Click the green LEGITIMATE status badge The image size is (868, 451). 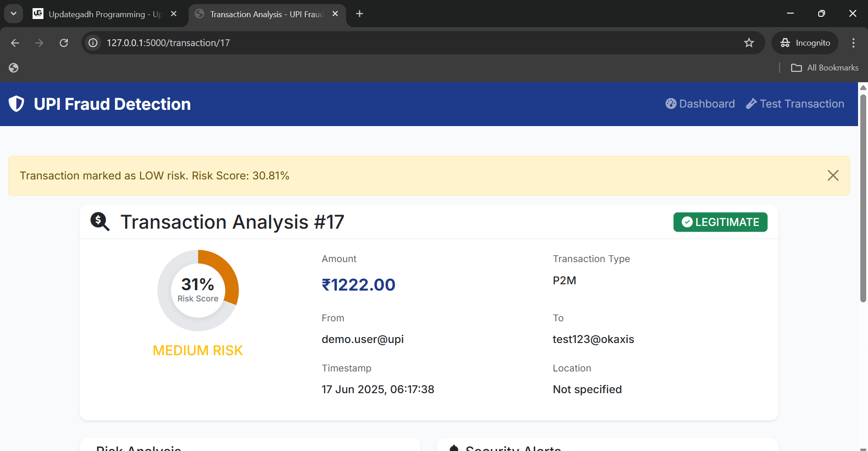pyautogui.click(x=720, y=222)
